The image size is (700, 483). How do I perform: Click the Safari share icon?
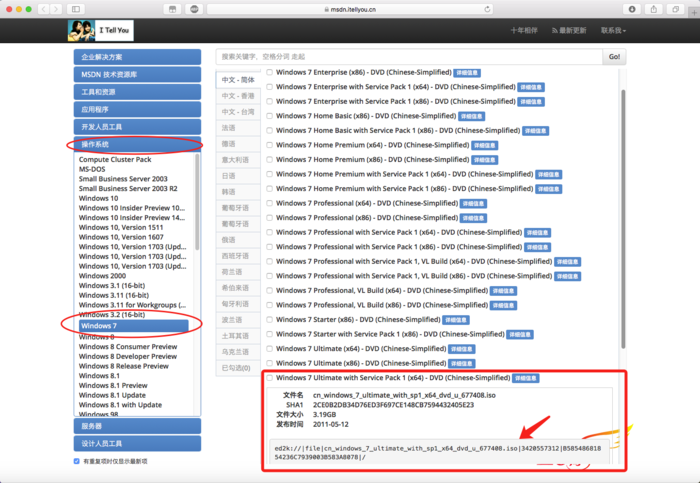pos(654,9)
